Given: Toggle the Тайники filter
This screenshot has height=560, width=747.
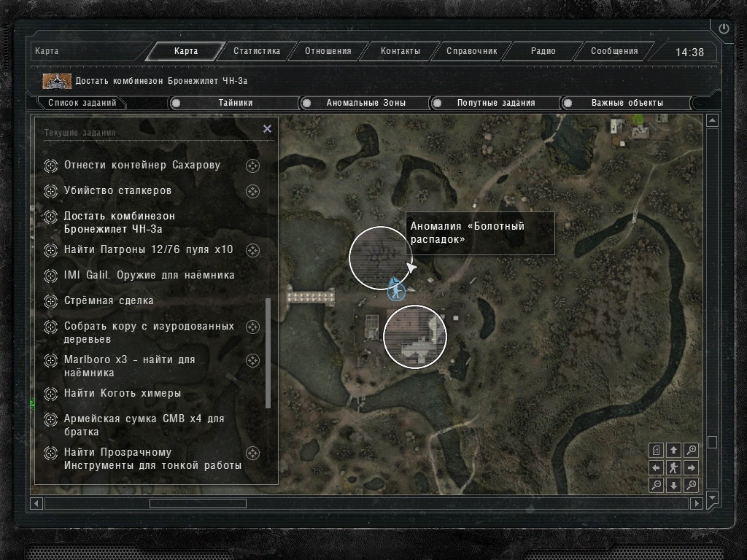Looking at the screenshot, I should tap(235, 103).
